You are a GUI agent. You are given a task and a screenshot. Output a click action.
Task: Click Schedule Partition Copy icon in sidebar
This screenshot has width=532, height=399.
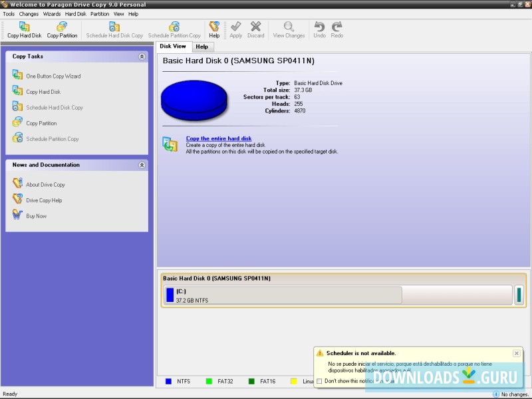pyautogui.click(x=17, y=138)
